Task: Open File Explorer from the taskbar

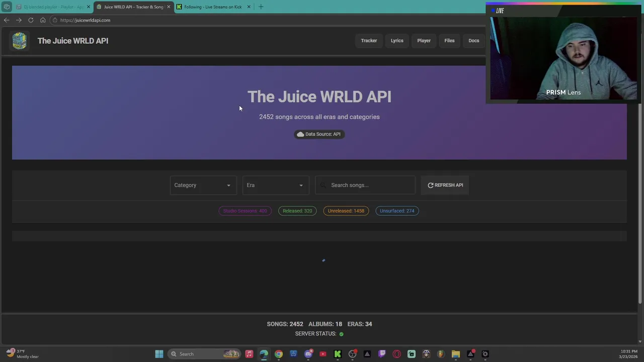Action: tap(456, 354)
